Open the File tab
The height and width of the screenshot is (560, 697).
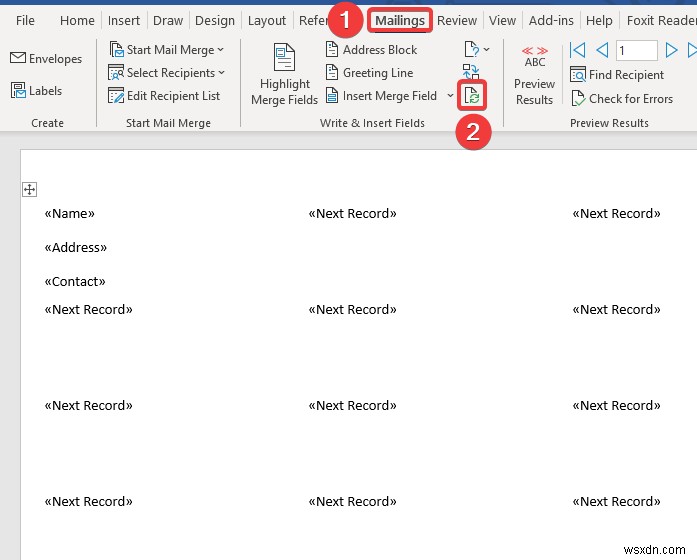coord(25,20)
